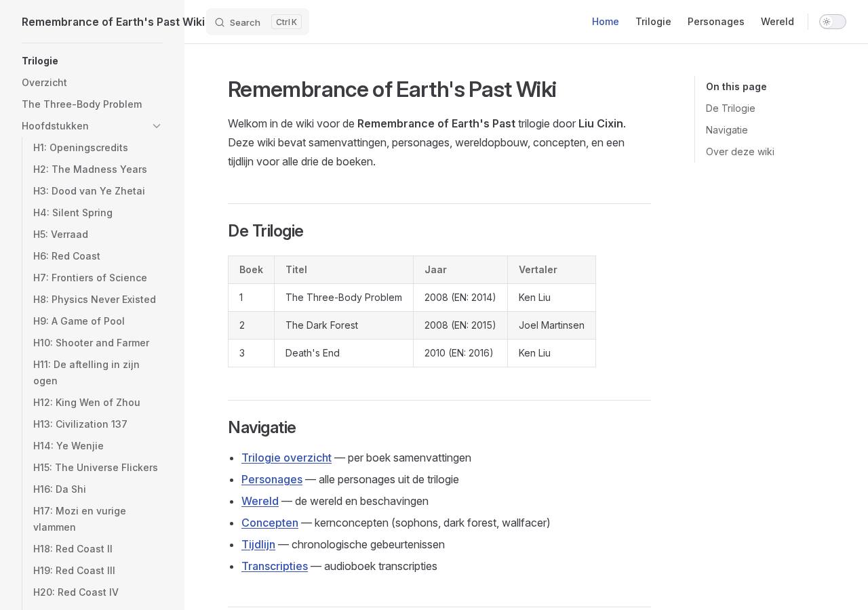
Task: Click the Titel column header
Action: pos(344,270)
